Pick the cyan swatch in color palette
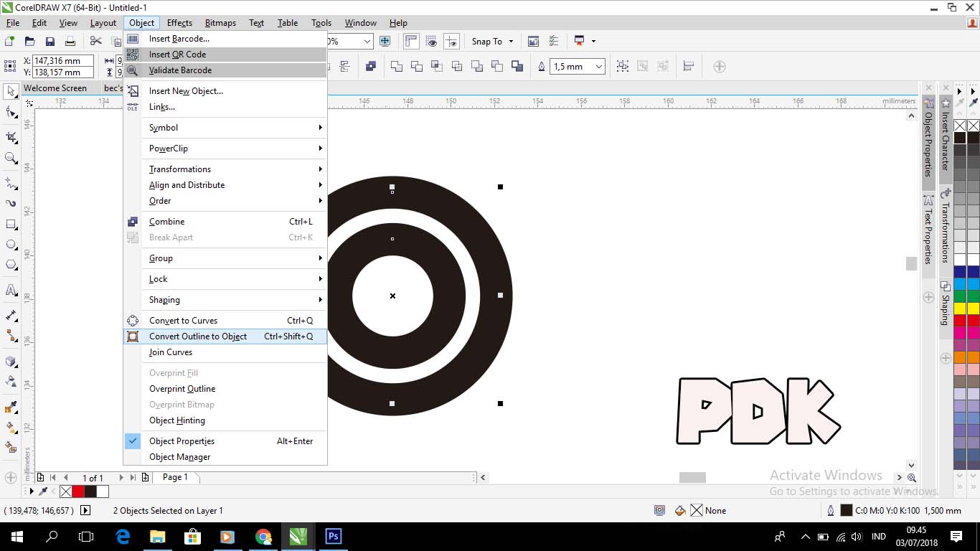This screenshot has width=980, height=551. click(960, 284)
